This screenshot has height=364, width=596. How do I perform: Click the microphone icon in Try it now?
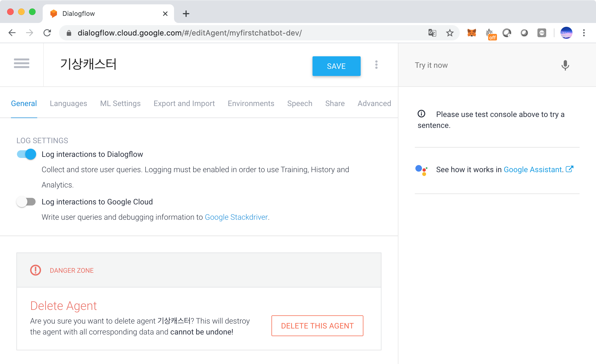pyautogui.click(x=565, y=65)
